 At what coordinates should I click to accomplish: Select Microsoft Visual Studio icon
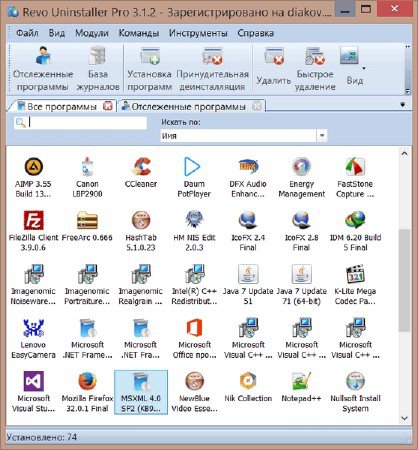pos(33,392)
